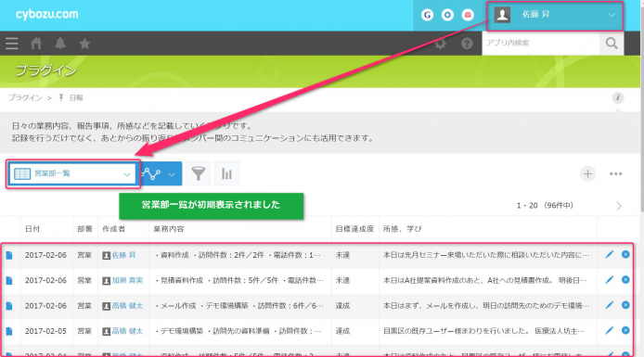Image resolution: width=644 pixels, height=357 pixels.
Task: Open the bar chart aggregate icon
Action: (x=226, y=173)
